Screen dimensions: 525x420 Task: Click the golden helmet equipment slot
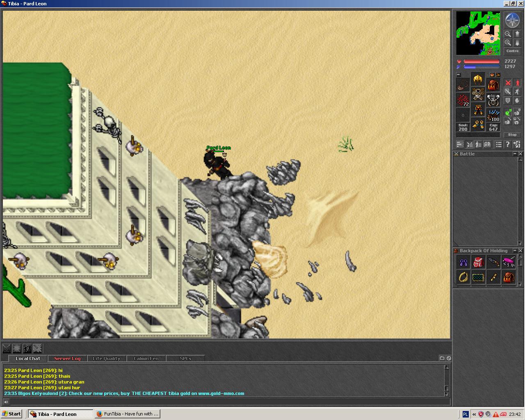(x=478, y=80)
